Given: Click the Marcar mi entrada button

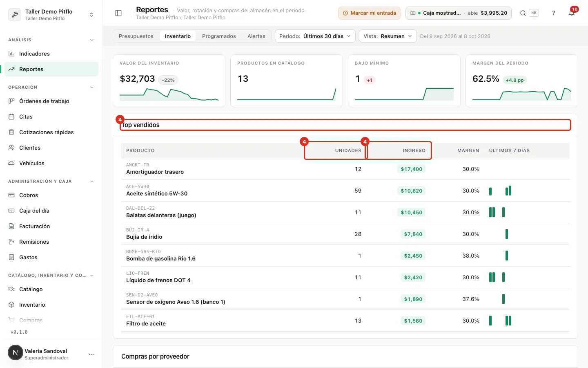Looking at the screenshot, I should [x=369, y=13].
